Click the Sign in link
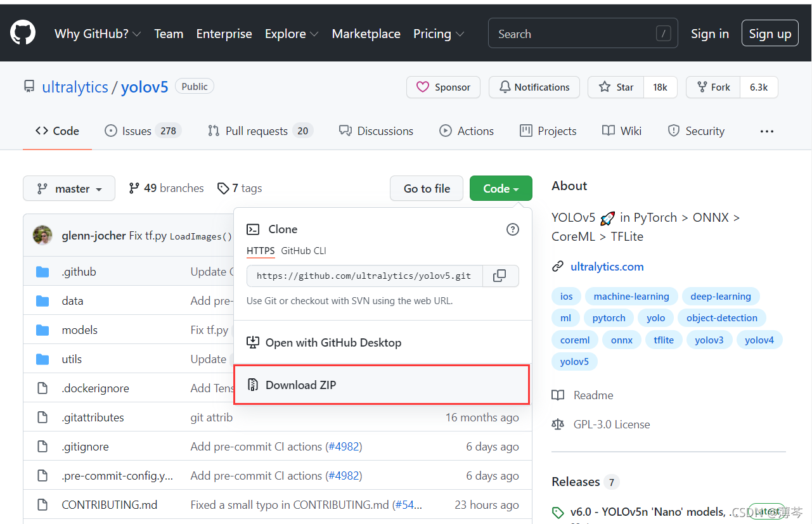 tap(710, 34)
